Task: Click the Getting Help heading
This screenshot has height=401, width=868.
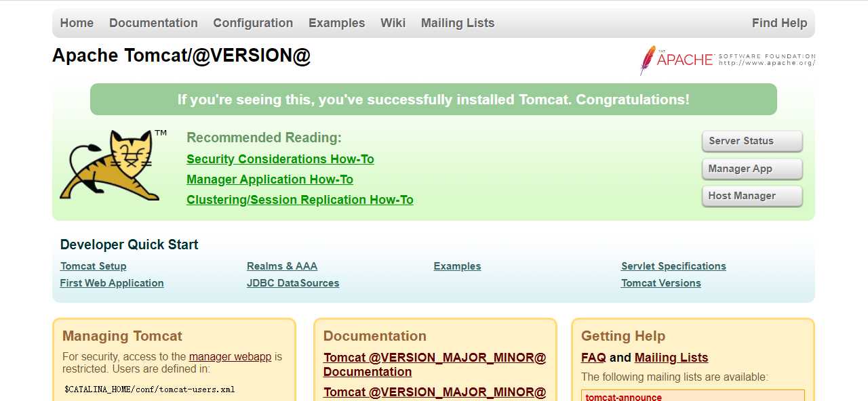Action: click(623, 336)
